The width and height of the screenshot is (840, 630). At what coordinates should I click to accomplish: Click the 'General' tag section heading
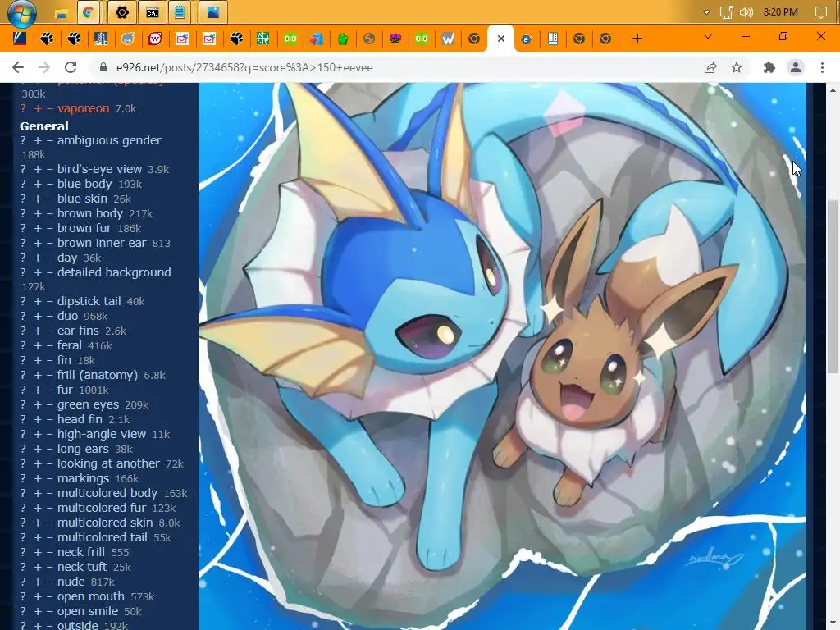[44, 126]
